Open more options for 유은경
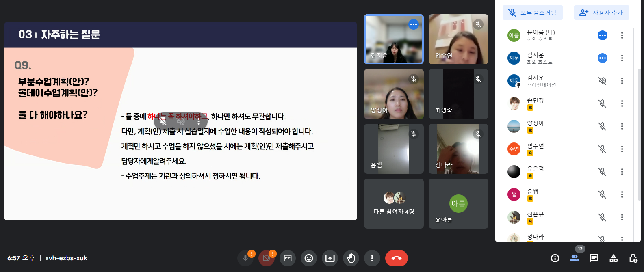Image resolution: width=644 pixels, height=272 pixels. tap(622, 172)
